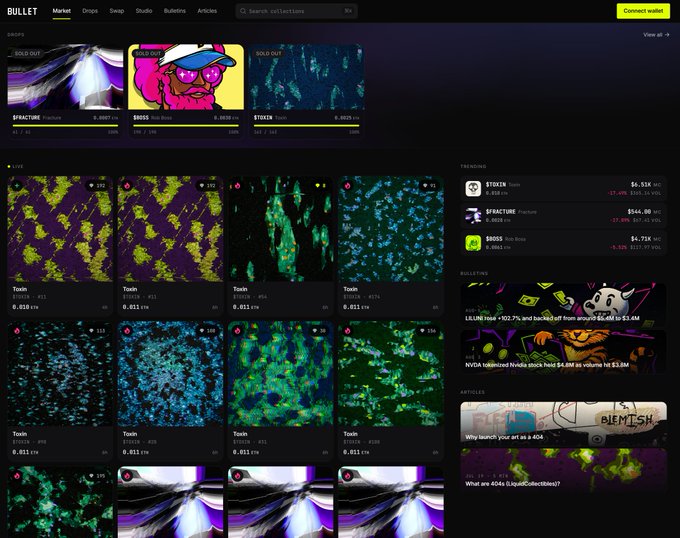Click SOLD OUT badge on $BOSS drop
Image resolution: width=680 pixels, height=538 pixels.
click(148, 53)
